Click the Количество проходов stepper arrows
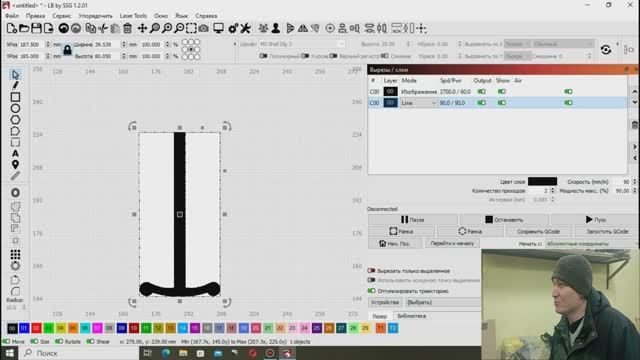The height and width of the screenshot is (360, 640). [x=553, y=191]
